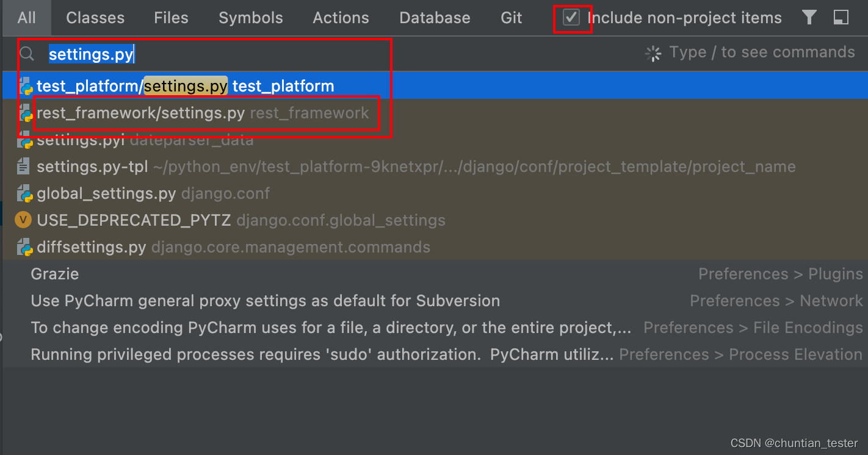Open the Grazie plugins preference entry

point(54,274)
